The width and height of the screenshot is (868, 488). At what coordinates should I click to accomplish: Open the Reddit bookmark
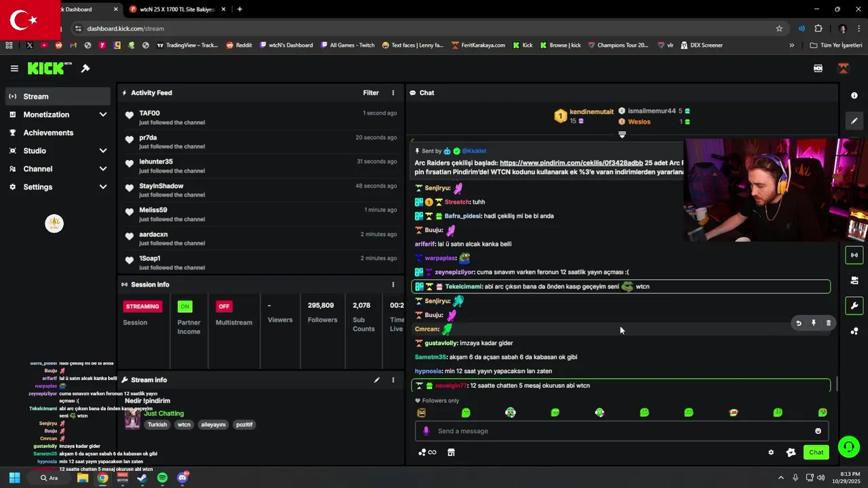(239, 45)
